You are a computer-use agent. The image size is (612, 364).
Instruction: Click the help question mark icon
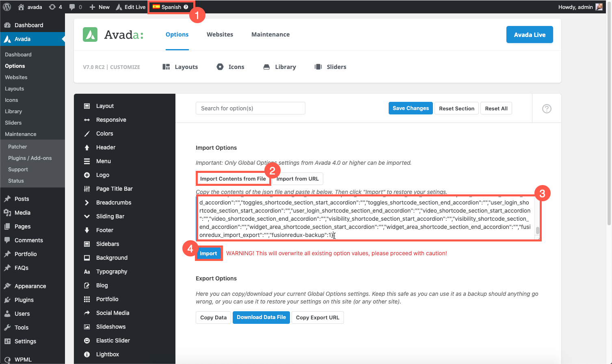[x=547, y=108]
